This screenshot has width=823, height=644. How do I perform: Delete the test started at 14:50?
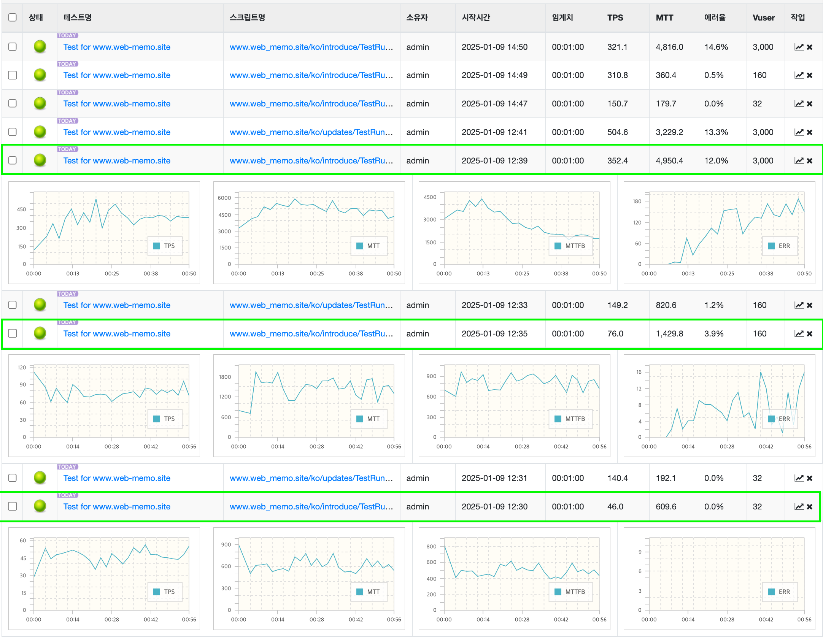click(x=810, y=47)
